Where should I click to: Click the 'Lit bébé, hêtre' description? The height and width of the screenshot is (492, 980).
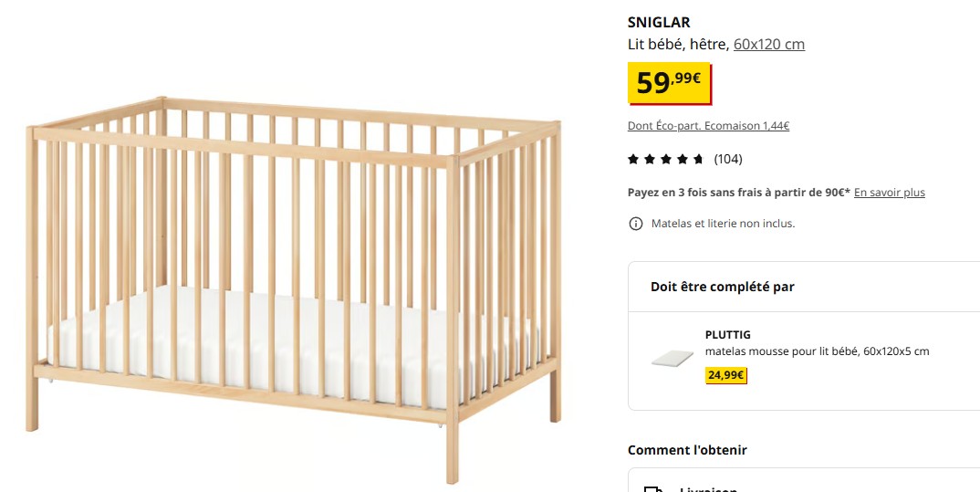click(678, 45)
